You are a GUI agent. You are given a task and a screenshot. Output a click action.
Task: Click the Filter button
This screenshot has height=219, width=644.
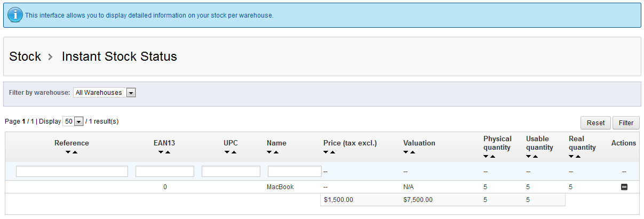tap(626, 123)
